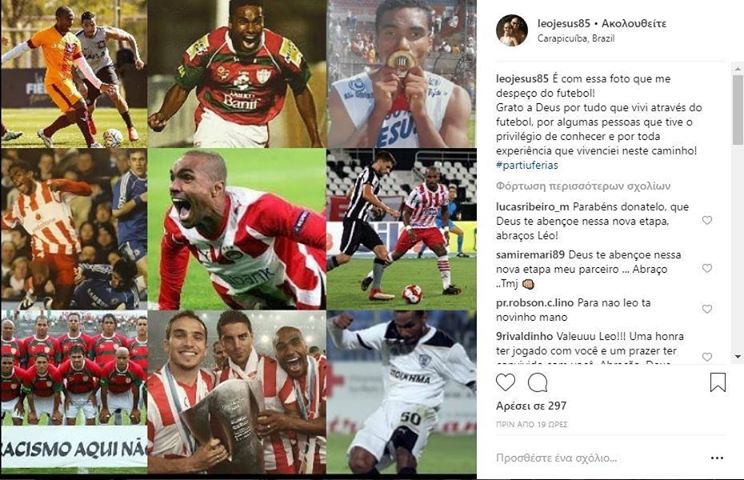Load more comments via Φόρτωση περισσότερων σχολίων
The width and height of the screenshot is (744, 480).
(583, 186)
